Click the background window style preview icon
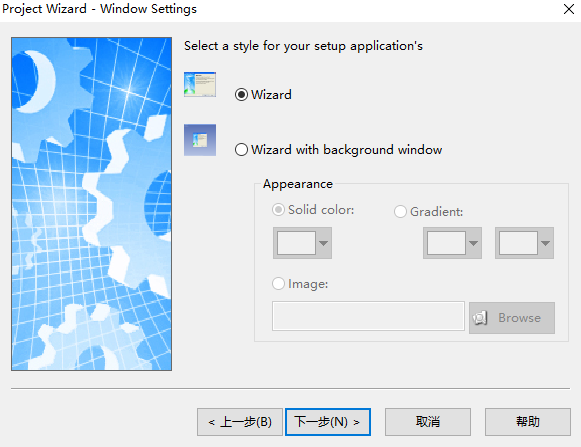 coord(200,140)
